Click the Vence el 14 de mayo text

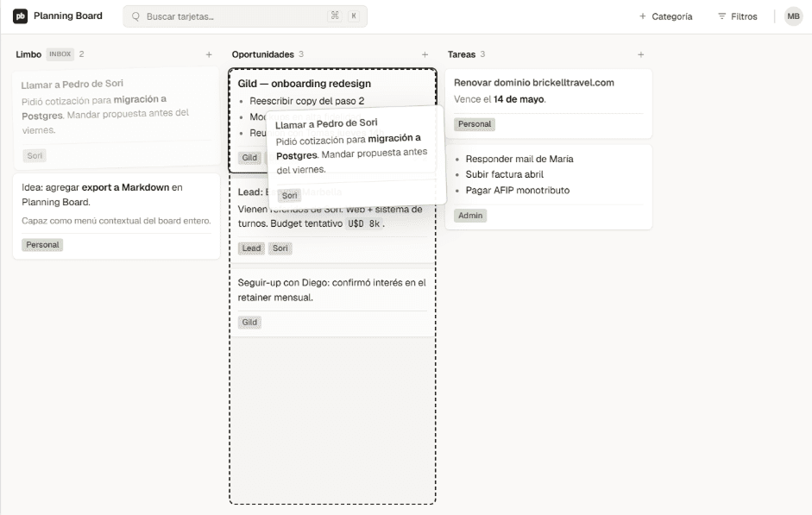500,99
